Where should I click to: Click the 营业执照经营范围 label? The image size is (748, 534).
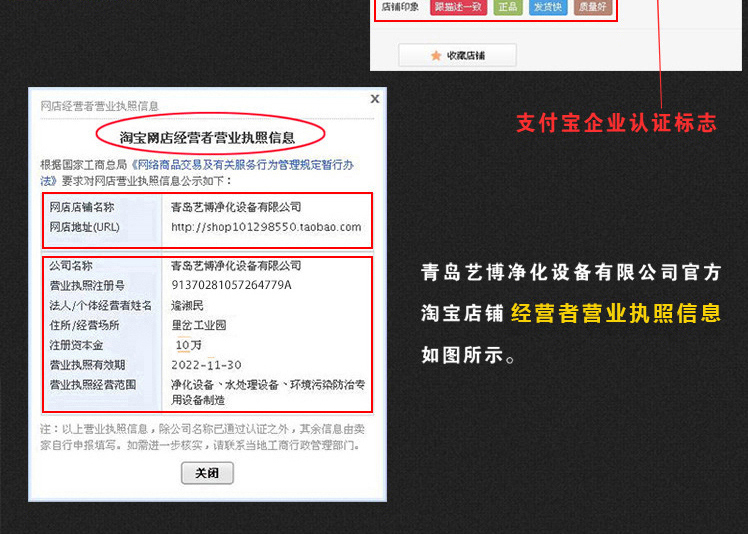93,385
